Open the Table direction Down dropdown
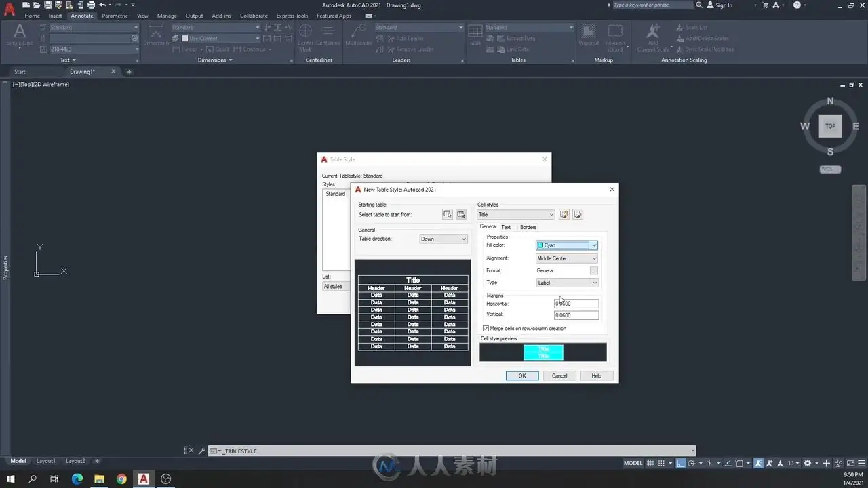The height and width of the screenshot is (488, 868). [443, 239]
